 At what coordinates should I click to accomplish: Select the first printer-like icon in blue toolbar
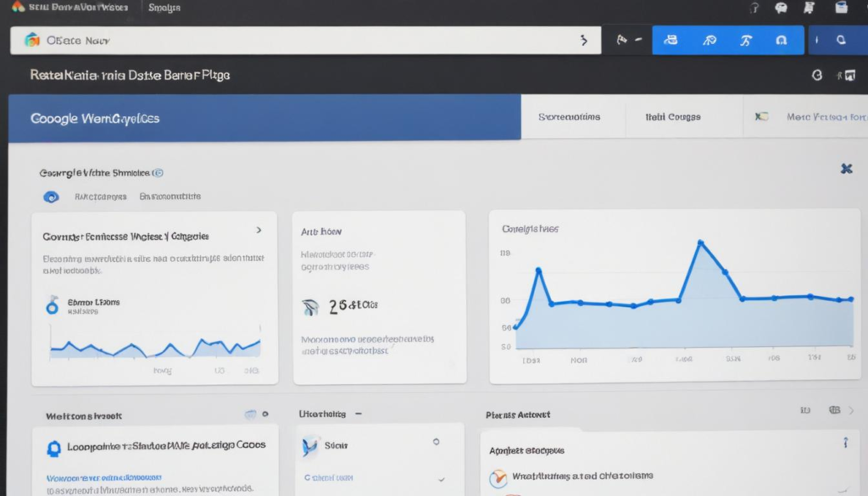pos(671,40)
